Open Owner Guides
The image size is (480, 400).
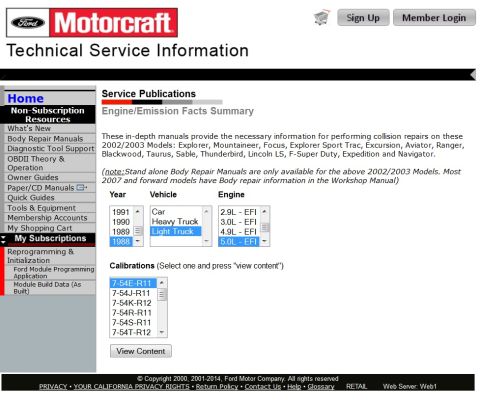coord(33,177)
